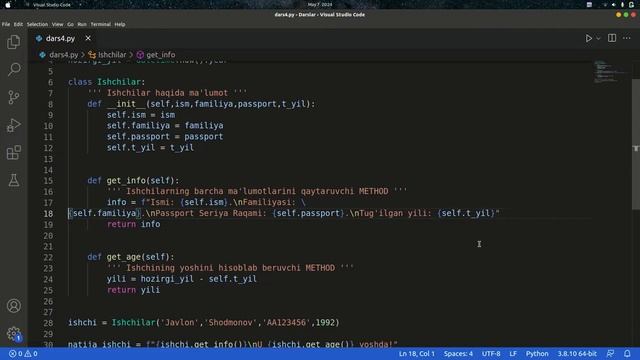This screenshot has height=360, width=640.
Task: Click on 'class Ishchilar:' line
Action: [x=107, y=82]
